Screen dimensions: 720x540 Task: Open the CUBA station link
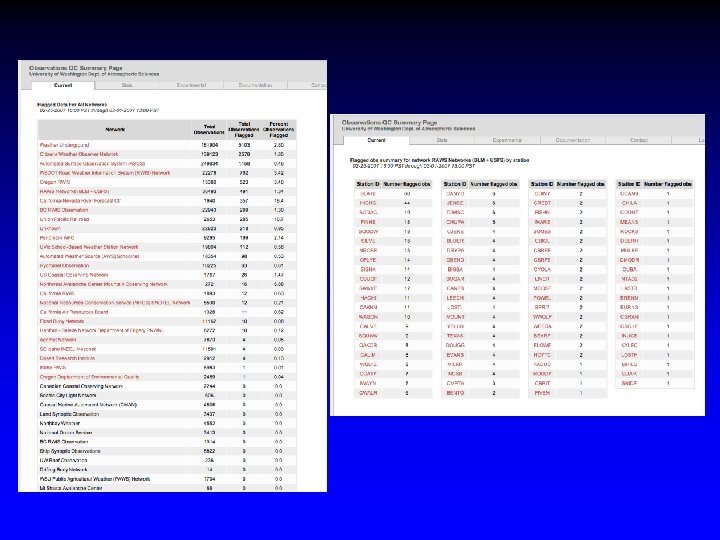pos(630,270)
